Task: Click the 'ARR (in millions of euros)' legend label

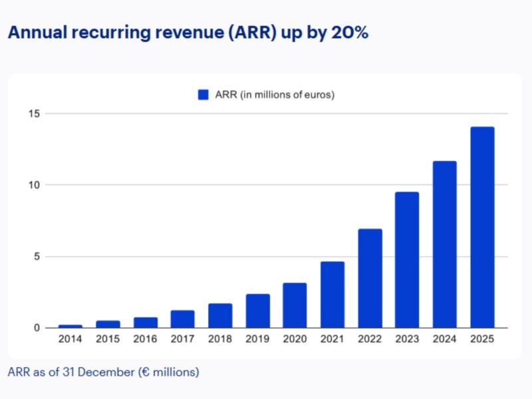Action: click(x=275, y=94)
